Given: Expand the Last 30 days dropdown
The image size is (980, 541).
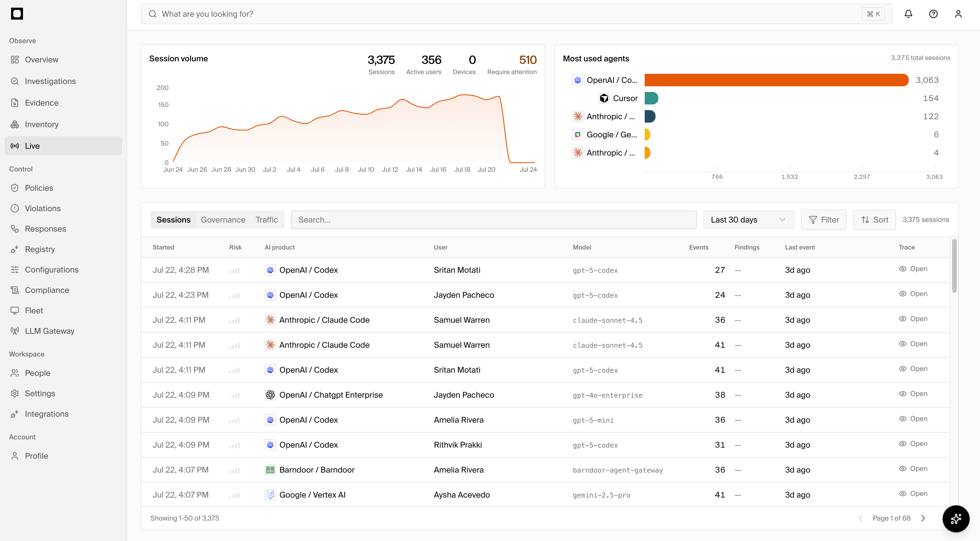Looking at the screenshot, I should click(748, 219).
